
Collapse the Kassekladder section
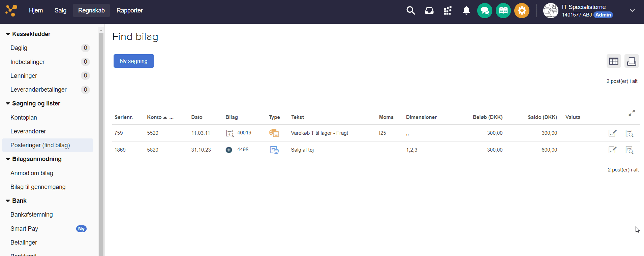[8, 34]
